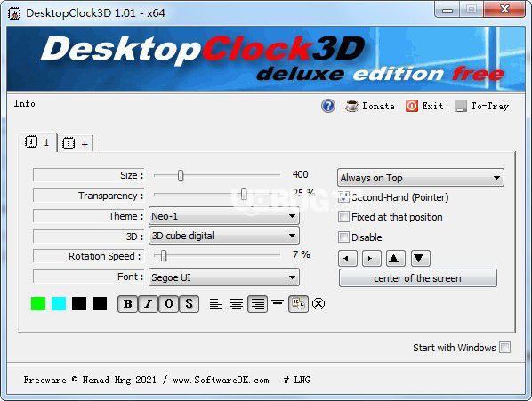Viewport: 532px width, 401px height.
Task: Toggle the 12-hour clock format icon
Action: (x=298, y=304)
